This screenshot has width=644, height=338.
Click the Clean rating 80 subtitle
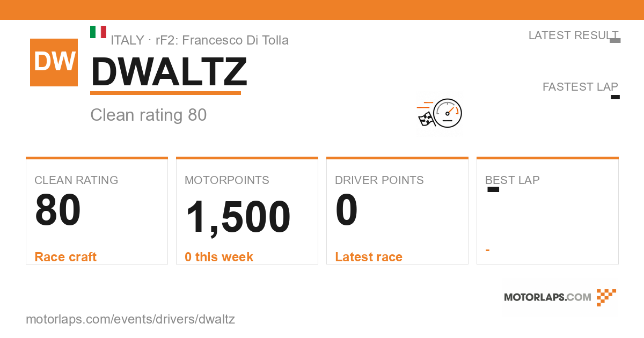coord(149,115)
